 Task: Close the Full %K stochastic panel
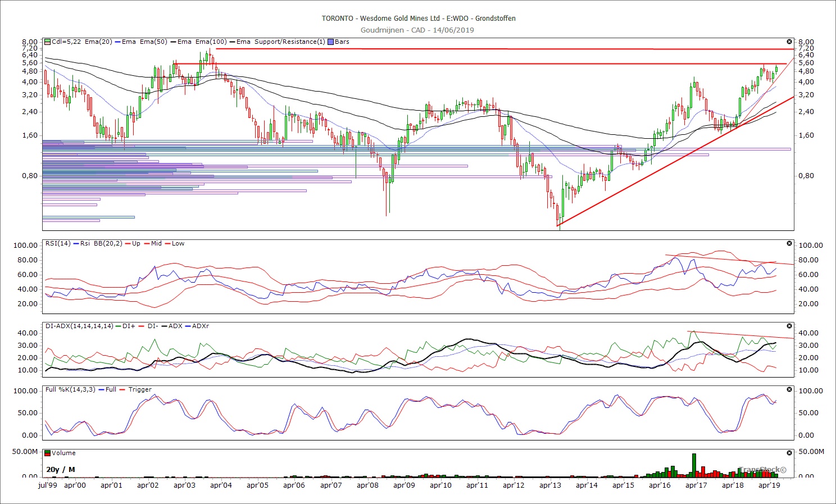(x=789, y=389)
